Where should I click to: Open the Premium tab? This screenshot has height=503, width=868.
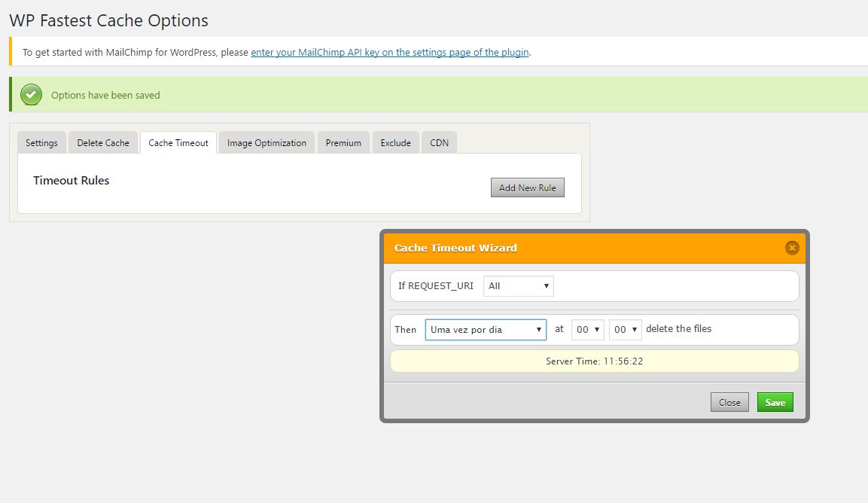pos(343,142)
